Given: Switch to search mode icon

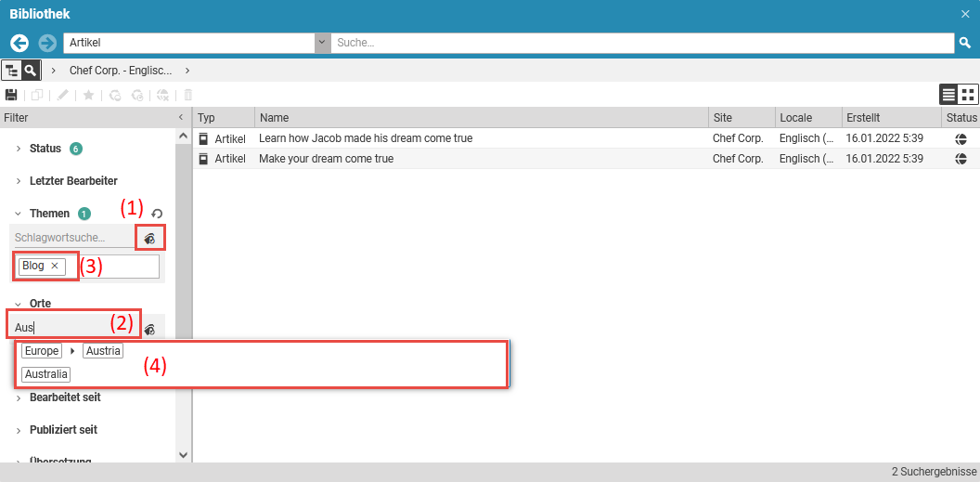Looking at the screenshot, I should click(x=31, y=71).
